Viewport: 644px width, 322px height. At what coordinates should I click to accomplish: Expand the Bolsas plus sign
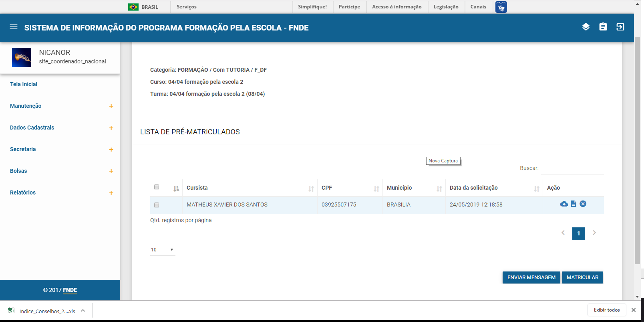pos(111,171)
